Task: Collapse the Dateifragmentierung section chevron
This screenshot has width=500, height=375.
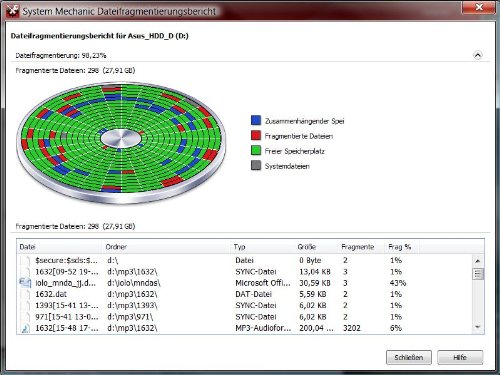Action: pos(477,55)
